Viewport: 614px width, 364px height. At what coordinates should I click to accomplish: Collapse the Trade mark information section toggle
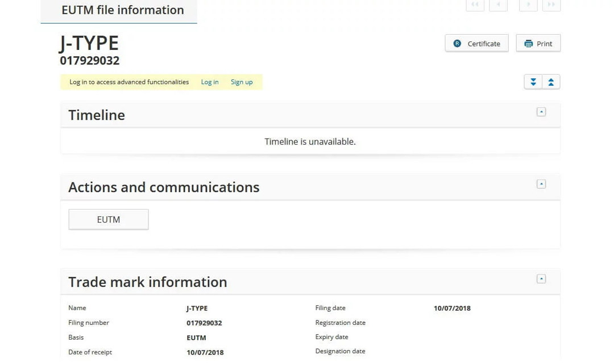pos(541,279)
